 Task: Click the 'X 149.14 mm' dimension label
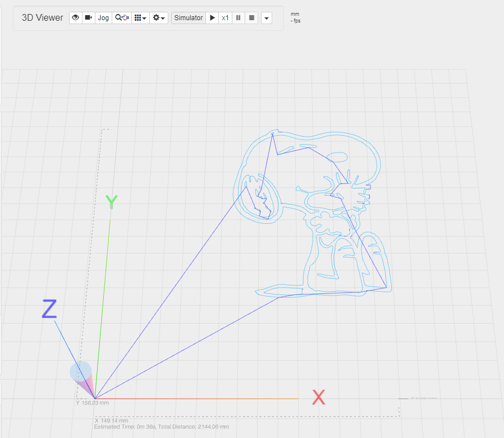[x=111, y=421]
